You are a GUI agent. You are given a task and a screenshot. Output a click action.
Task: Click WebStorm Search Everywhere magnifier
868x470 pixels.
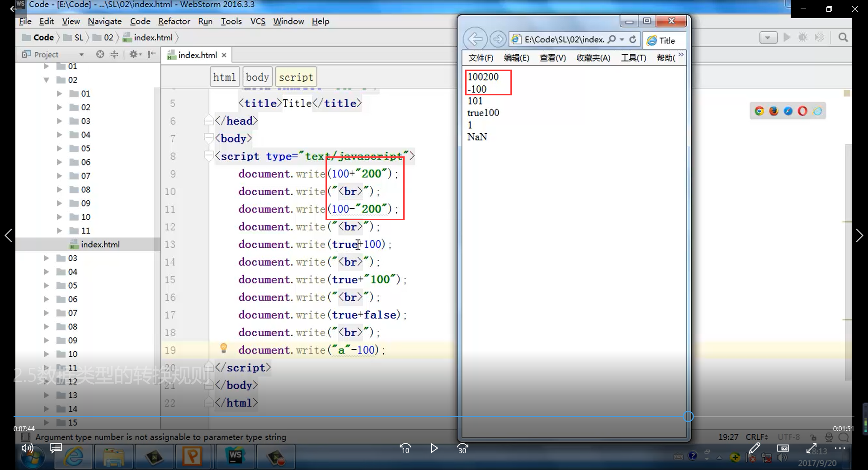(x=843, y=38)
